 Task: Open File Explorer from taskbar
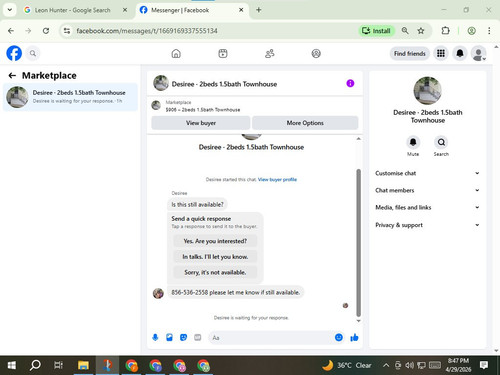coord(83,365)
